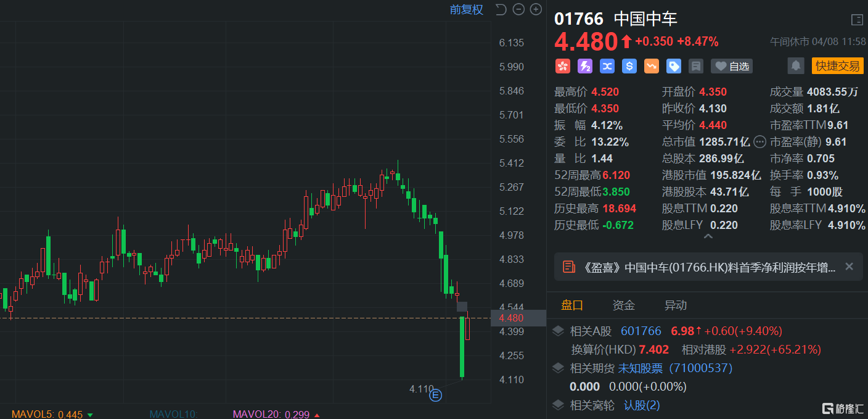Viewport: 868px width, 419px height.
Task: Click the 总市值 value 1285.71亿
Action: [x=724, y=142]
